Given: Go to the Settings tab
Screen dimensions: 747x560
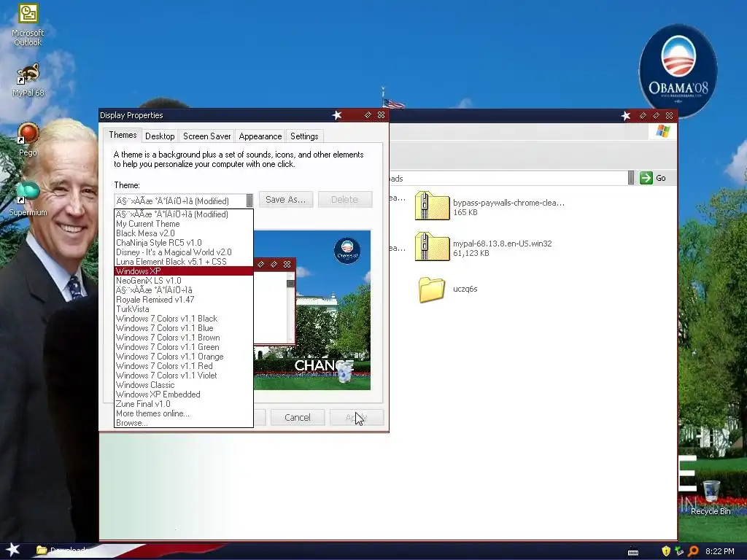Looking at the screenshot, I should click(x=304, y=136).
